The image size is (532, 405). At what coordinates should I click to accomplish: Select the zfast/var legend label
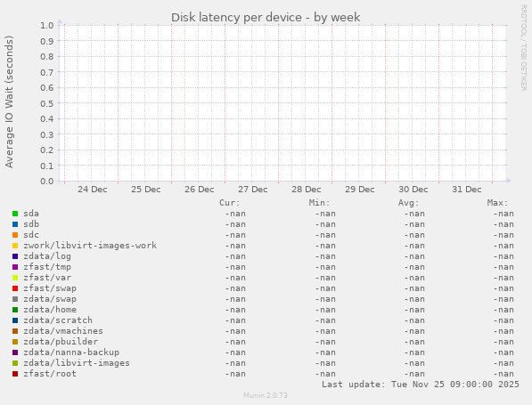point(47,278)
